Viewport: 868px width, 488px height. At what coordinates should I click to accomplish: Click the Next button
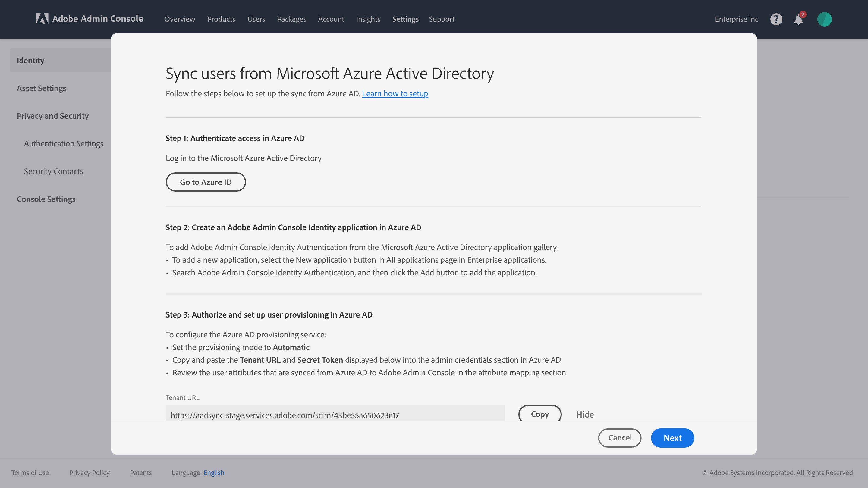672,438
